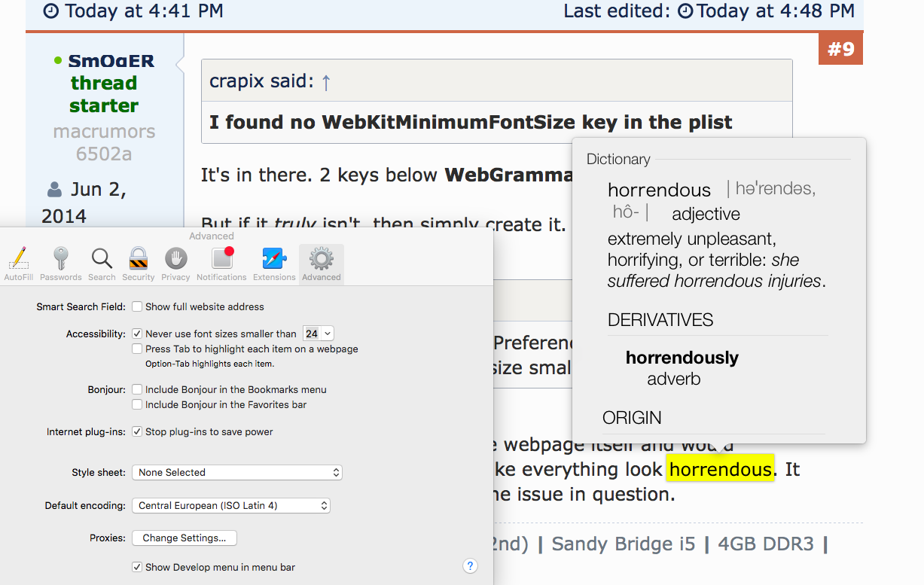Click the Change Settings proxies button
This screenshot has height=585, width=924.
click(x=184, y=538)
